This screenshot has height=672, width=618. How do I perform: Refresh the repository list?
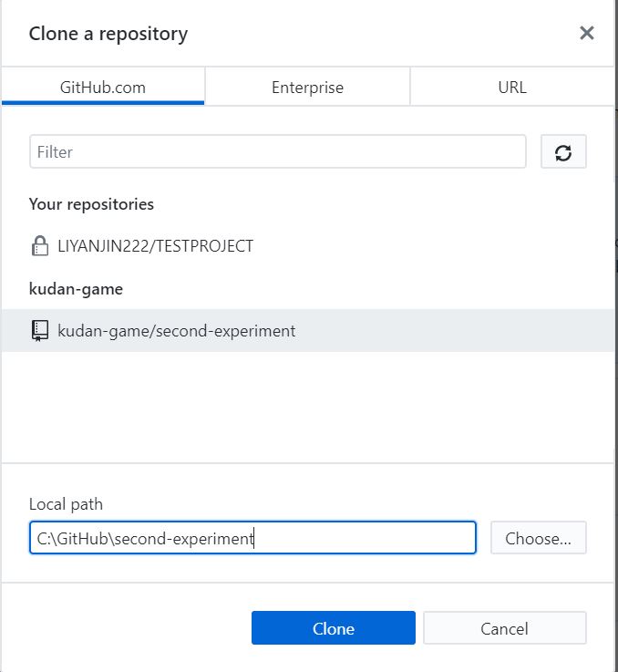click(563, 152)
